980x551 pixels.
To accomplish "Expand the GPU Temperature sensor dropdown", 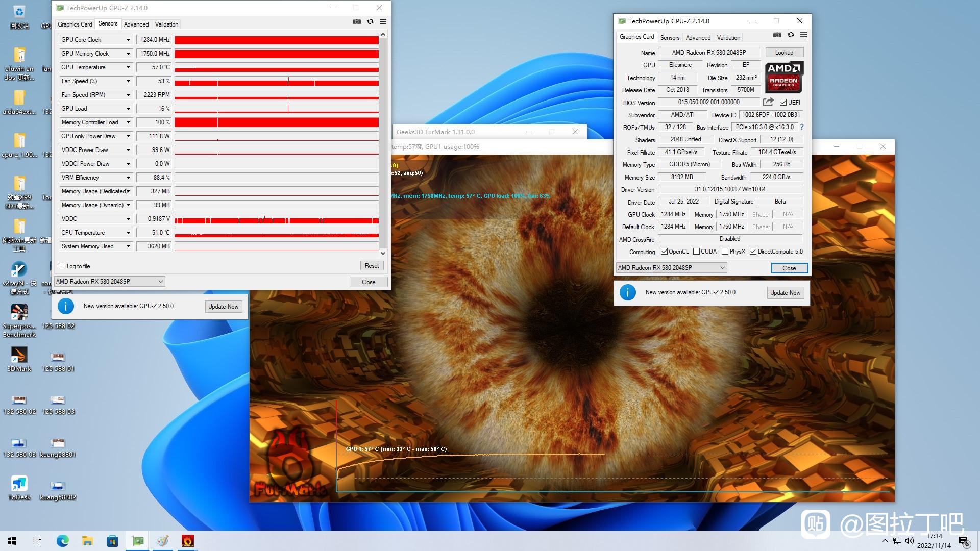I will [x=128, y=67].
